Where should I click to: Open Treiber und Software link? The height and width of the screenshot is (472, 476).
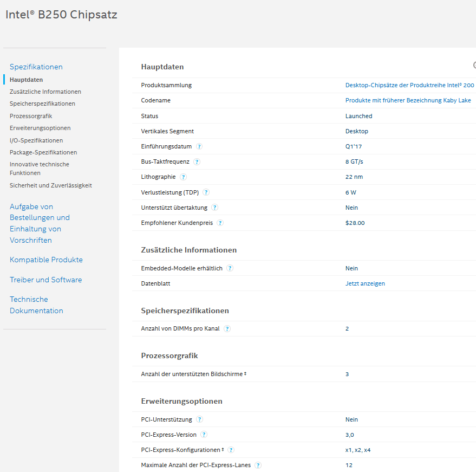pos(46,280)
